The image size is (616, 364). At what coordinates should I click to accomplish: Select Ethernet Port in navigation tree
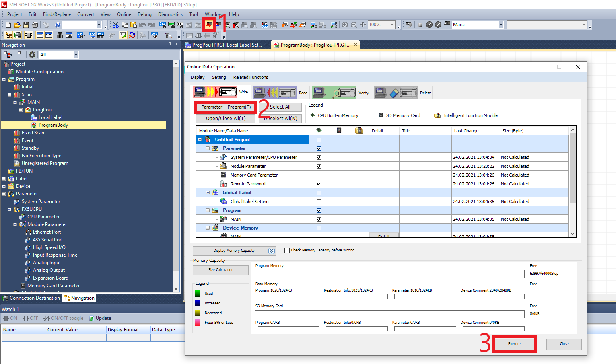point(47,232)
